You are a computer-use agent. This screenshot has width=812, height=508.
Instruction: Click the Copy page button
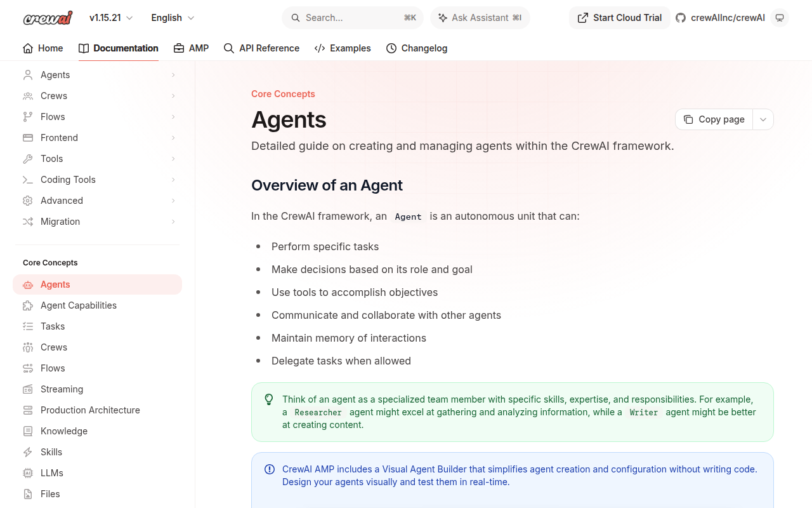pos(714,119)
